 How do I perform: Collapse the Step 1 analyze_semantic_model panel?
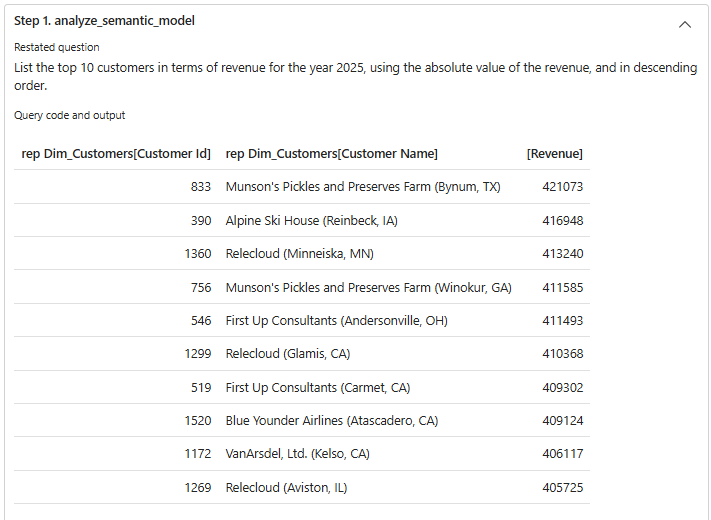coord(685,24)
